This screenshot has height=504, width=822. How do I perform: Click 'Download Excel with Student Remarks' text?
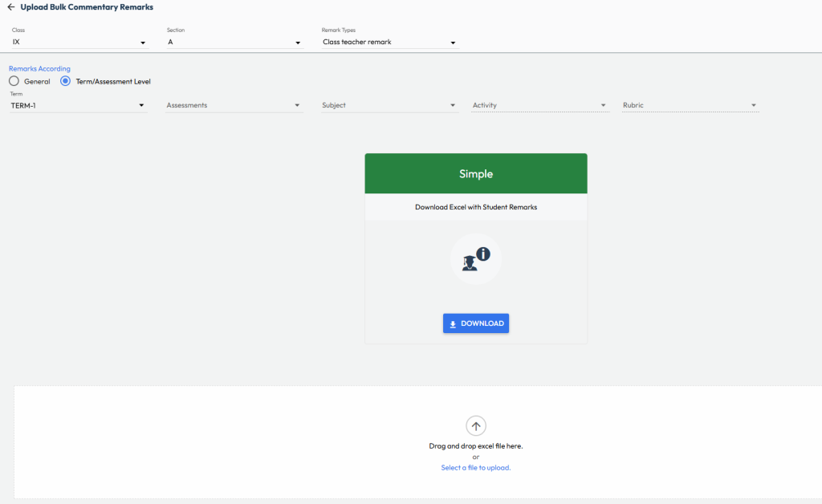tap(476, 207)
